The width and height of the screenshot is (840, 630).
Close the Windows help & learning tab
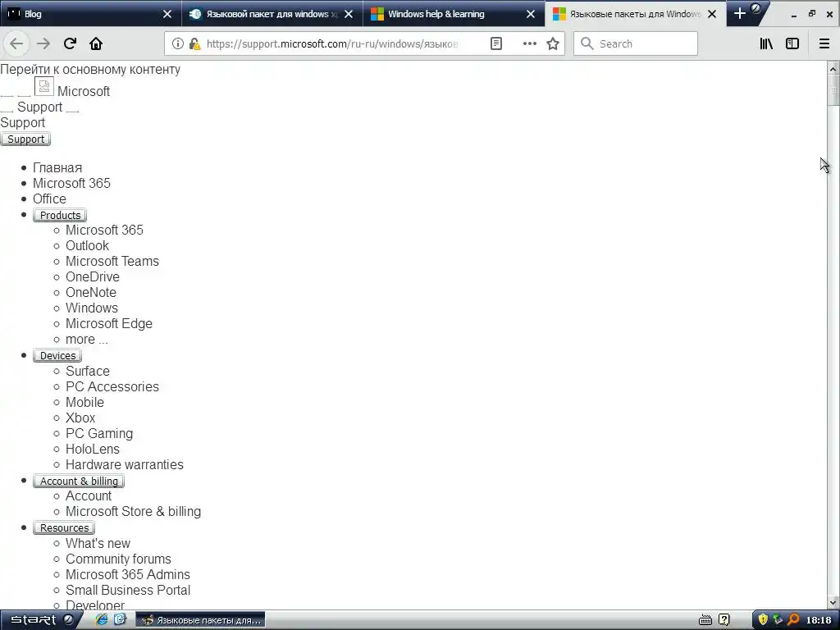tap(531, 14)
